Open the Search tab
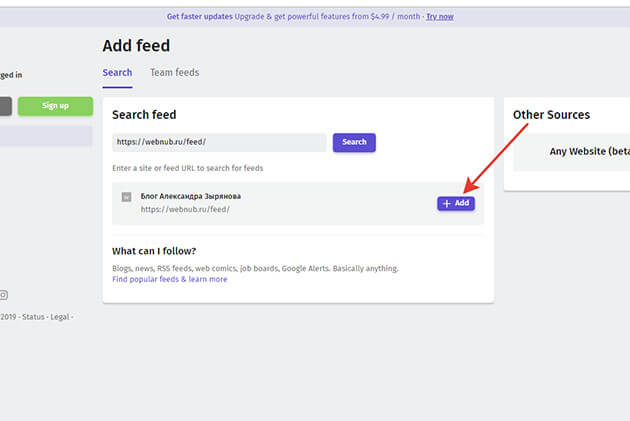 [117, 73]
